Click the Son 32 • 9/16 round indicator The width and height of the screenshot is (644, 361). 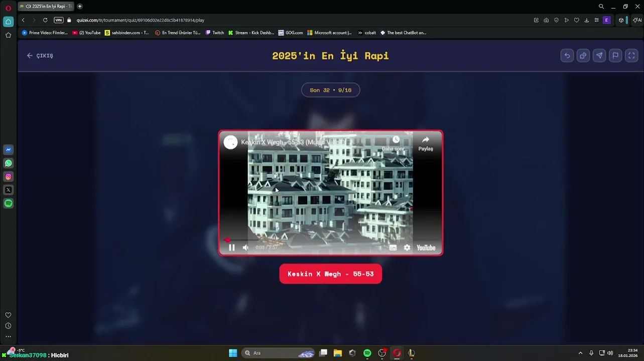[331, 90]
